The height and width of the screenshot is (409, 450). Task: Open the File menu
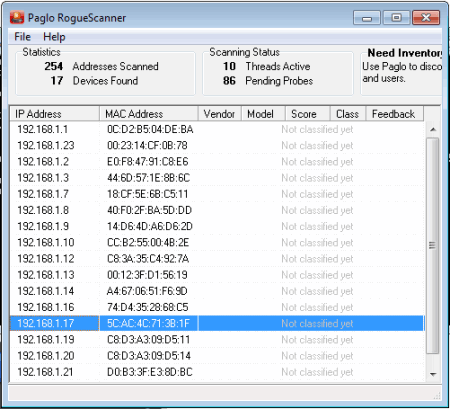pyautogui.click(x=22, y=37)
